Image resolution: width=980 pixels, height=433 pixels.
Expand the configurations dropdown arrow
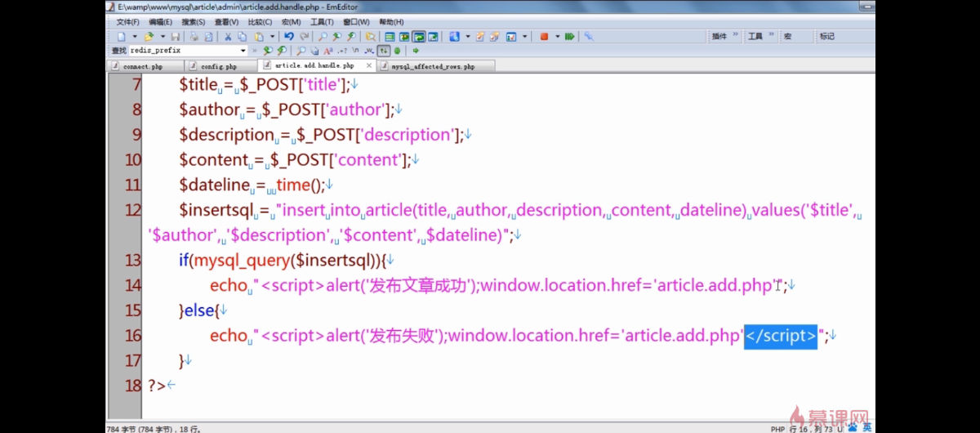point(467,36)
